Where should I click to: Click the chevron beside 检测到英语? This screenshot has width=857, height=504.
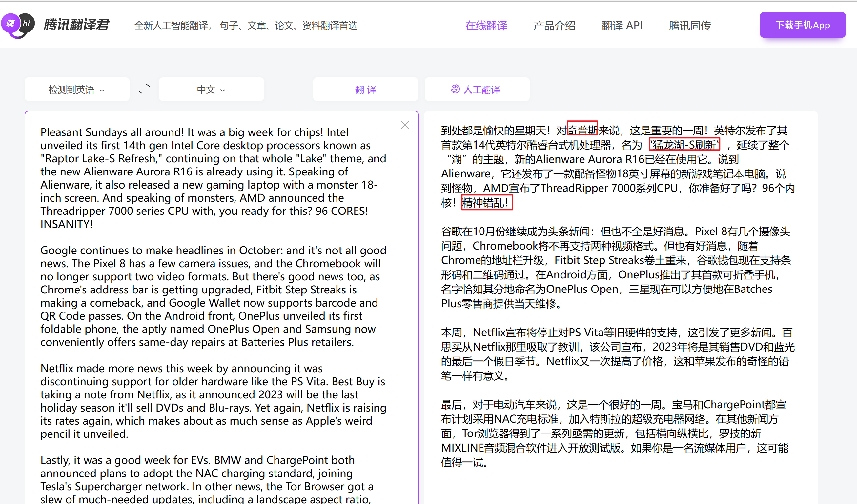(102, 90)
